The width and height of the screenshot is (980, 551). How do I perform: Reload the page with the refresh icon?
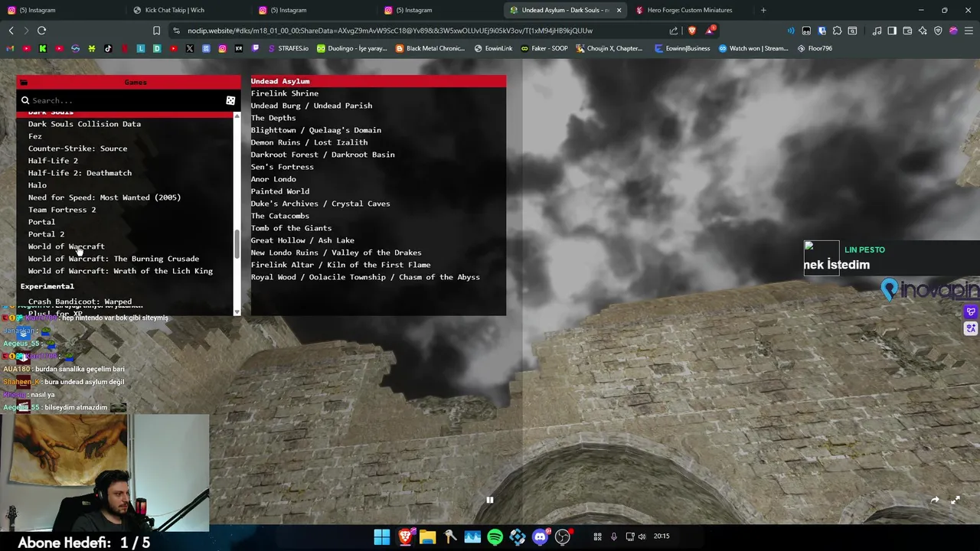41,31
